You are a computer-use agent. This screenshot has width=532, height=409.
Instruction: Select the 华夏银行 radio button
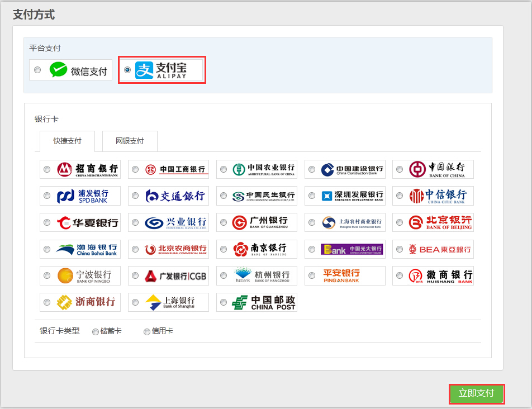click(47, 222)
